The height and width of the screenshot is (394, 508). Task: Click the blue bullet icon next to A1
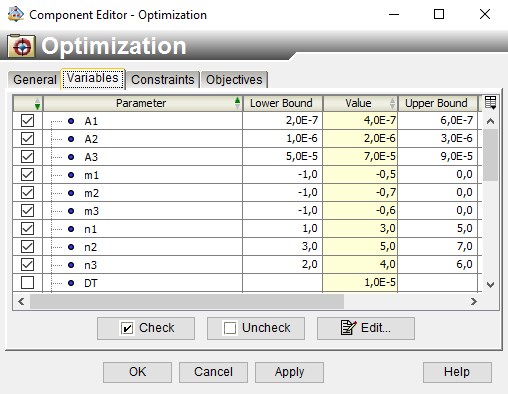(x=71, y=121)
